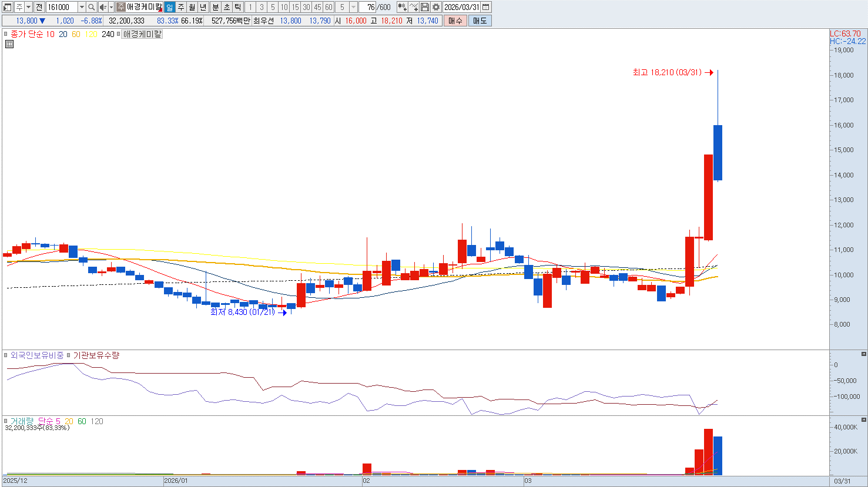
Task: Open the data grid icon below price legend
Action: point(9,44)
